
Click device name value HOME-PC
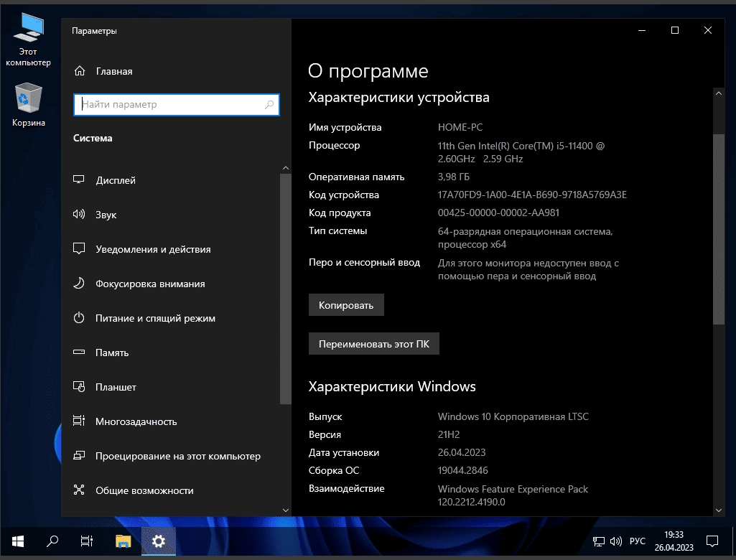460,127
